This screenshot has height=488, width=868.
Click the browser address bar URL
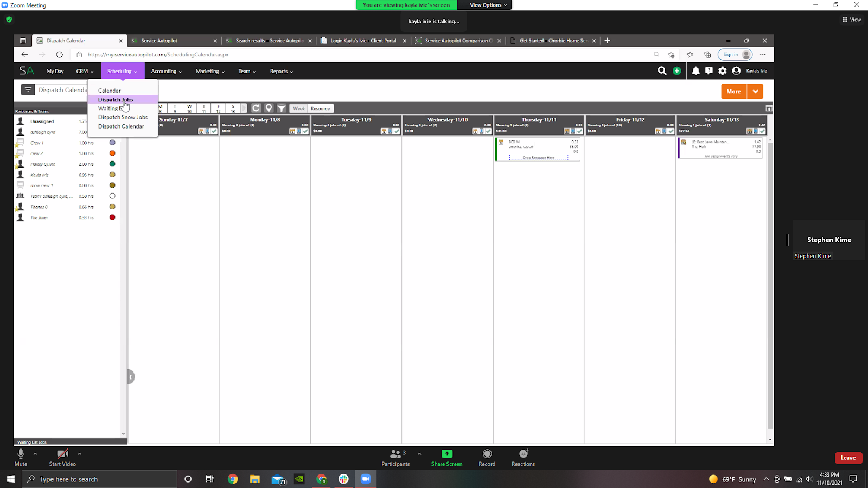[x=158, y=54]
